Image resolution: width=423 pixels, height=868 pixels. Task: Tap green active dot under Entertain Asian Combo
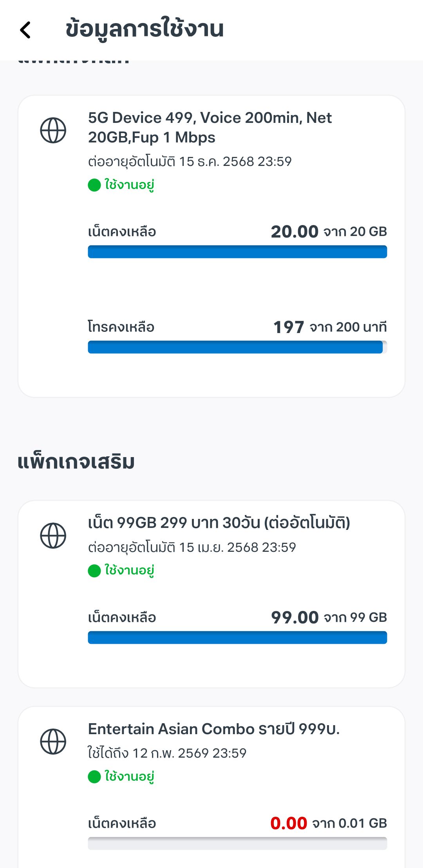(94, 776)
